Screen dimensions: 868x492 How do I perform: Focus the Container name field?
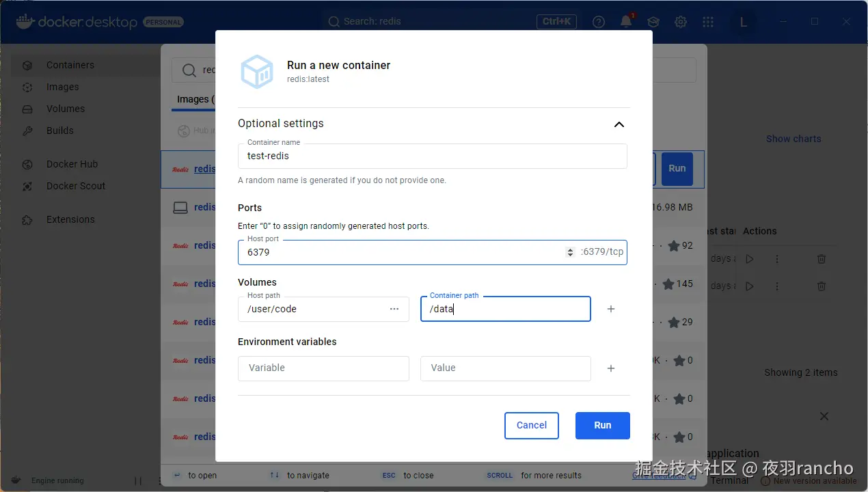(432, 156)
